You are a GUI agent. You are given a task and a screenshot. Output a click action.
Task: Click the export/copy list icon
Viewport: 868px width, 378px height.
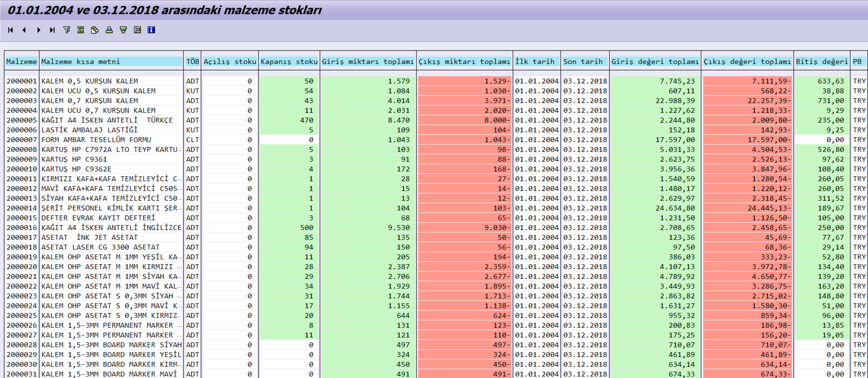click(x=95, y=30)
